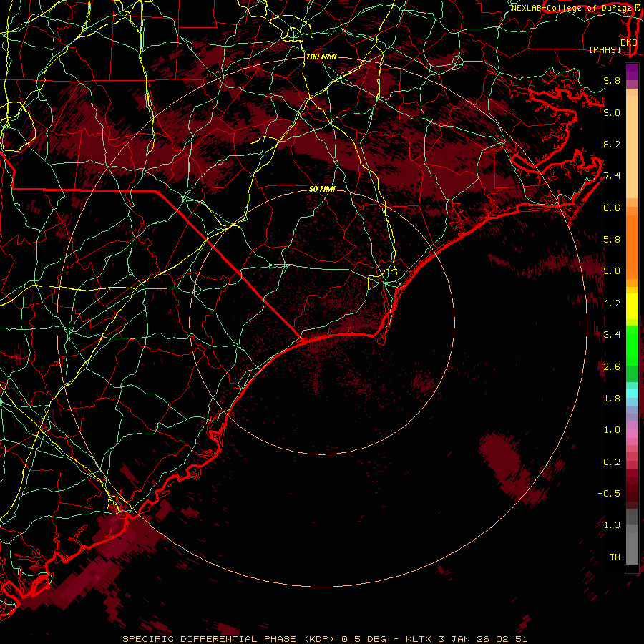The width and height of the screenshot is (644, 644).
Task: Click the 8.2 scale value label
Action: pos(612,144)
